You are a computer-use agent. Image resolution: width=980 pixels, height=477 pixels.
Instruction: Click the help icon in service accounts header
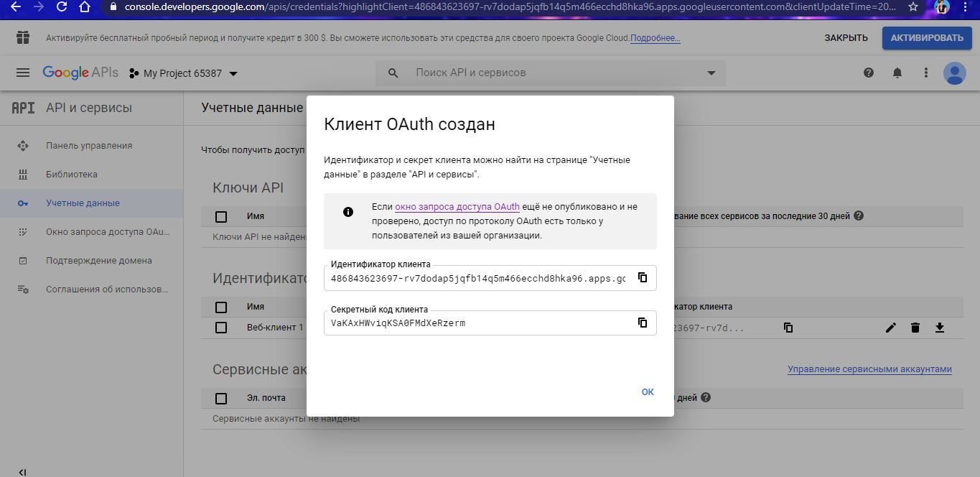click(x=706, y=397)
